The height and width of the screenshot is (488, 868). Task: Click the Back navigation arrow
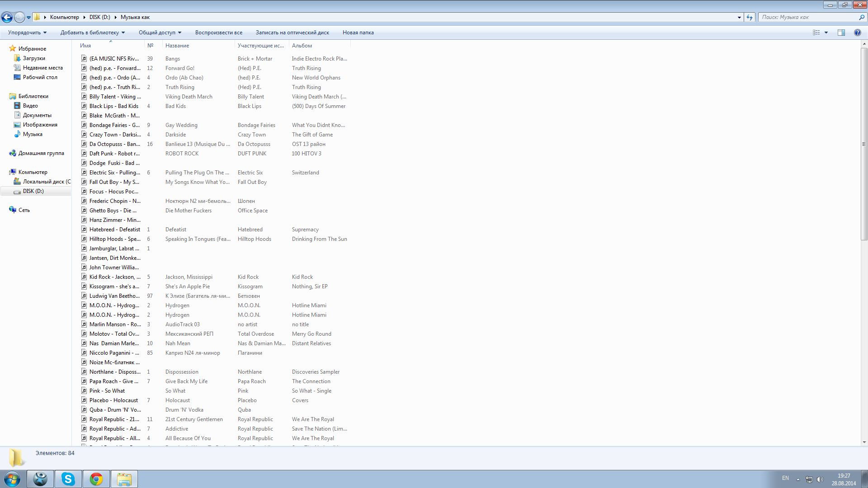tap(7, 17)
